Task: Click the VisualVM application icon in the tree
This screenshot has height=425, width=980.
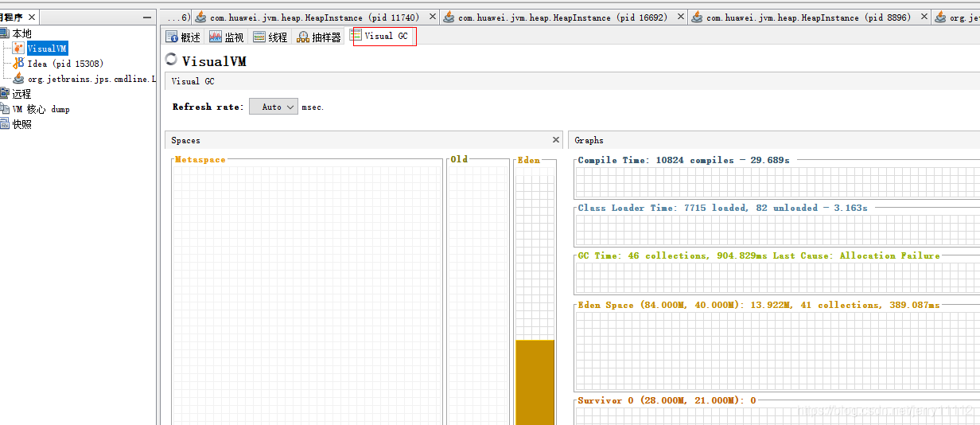Action: 19,49
